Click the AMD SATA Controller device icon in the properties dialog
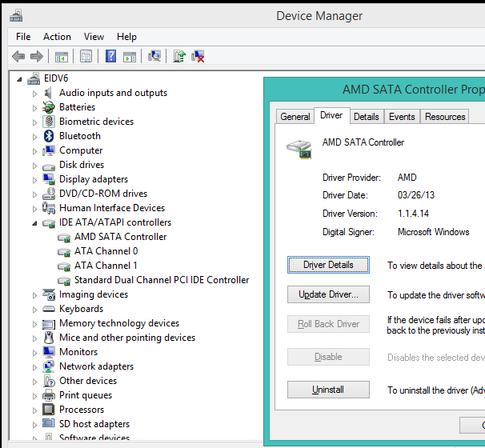This screenshot has height=448, width=485. coord(299,150)
